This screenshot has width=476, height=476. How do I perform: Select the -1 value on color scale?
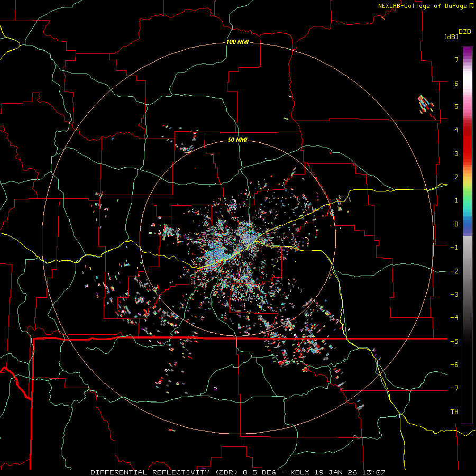click(454, 248)
